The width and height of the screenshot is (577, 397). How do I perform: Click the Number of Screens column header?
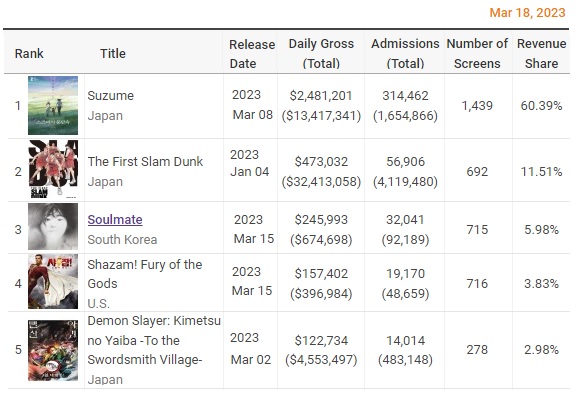pyautogui.click(x=477, y=54)
